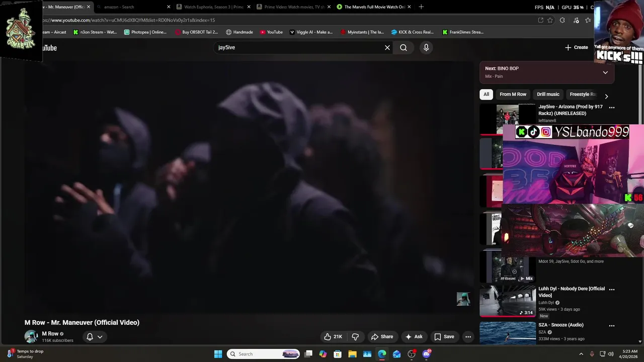The image size is (644, 362).
Task: Click the Windows taskbar Search box
Action: point(263,354)
